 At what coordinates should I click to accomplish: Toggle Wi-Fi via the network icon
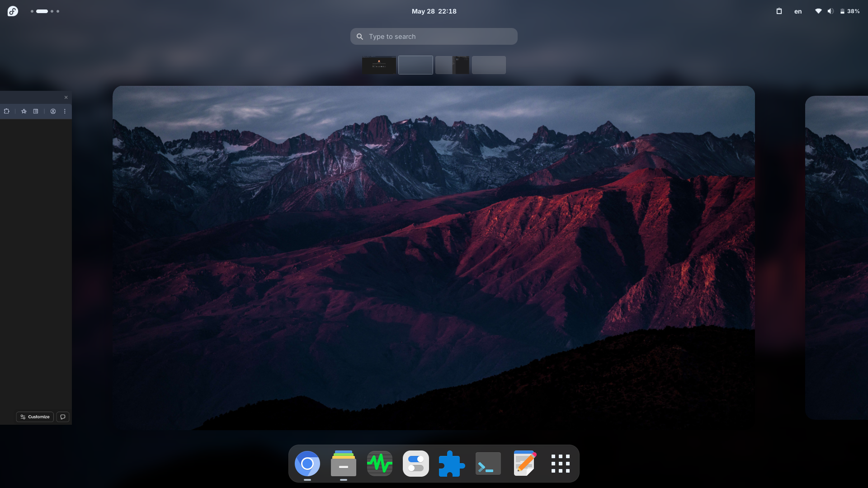point(818,11)
